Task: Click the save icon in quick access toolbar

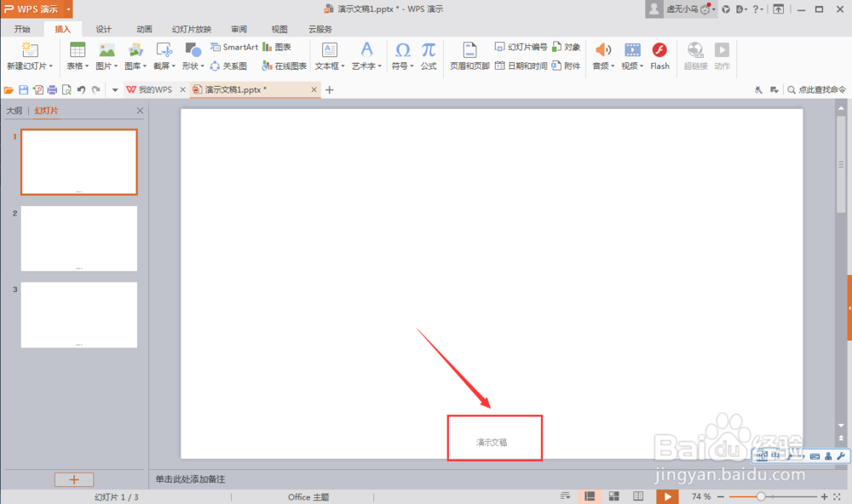Action: pos(23,89)
